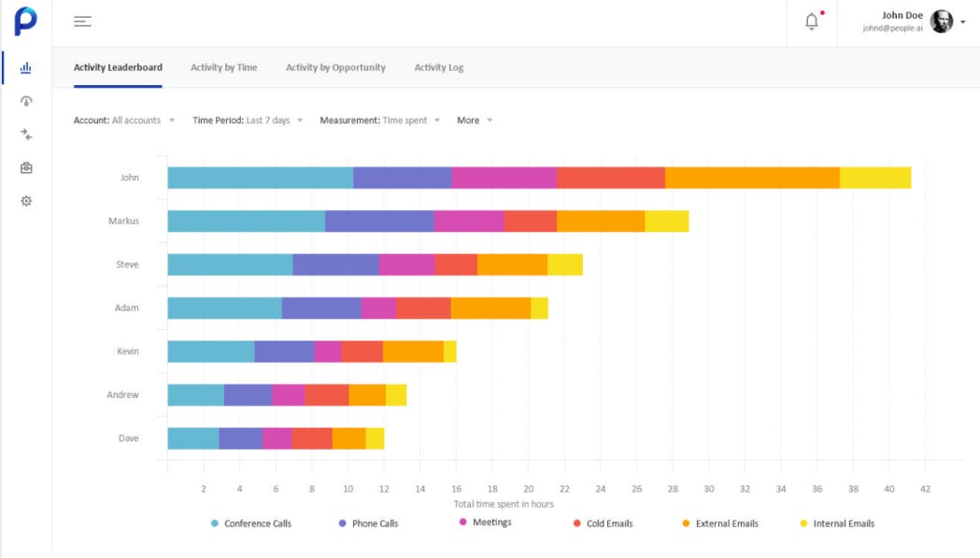Switch to Activity Log tab
This screenshot has width=980, height=558.
coord(438,67)
